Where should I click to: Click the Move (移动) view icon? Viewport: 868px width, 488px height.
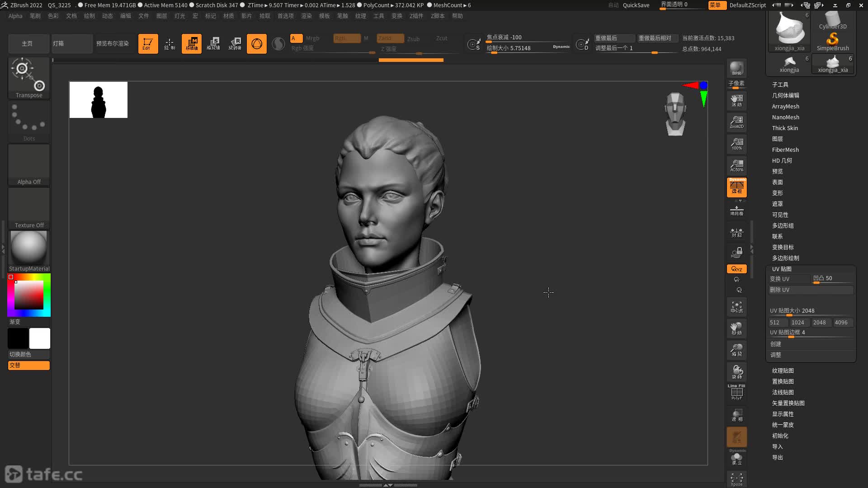(736, 328)
